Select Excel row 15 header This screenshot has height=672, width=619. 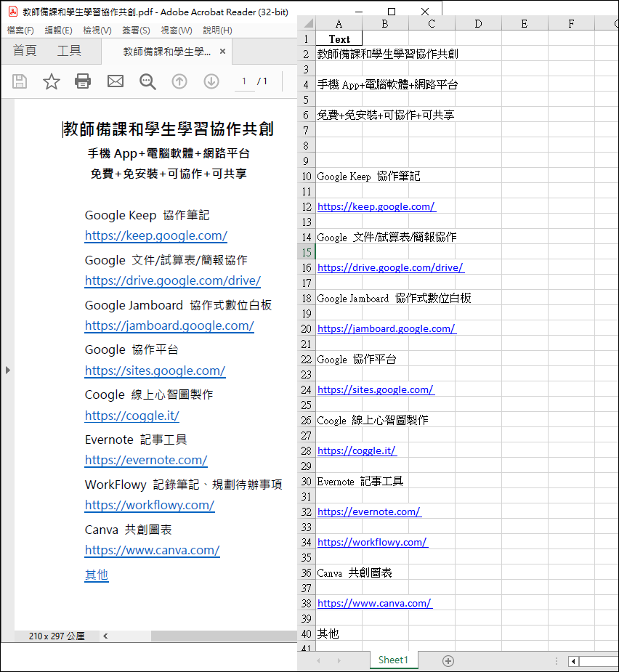click(x=306, y=252)
